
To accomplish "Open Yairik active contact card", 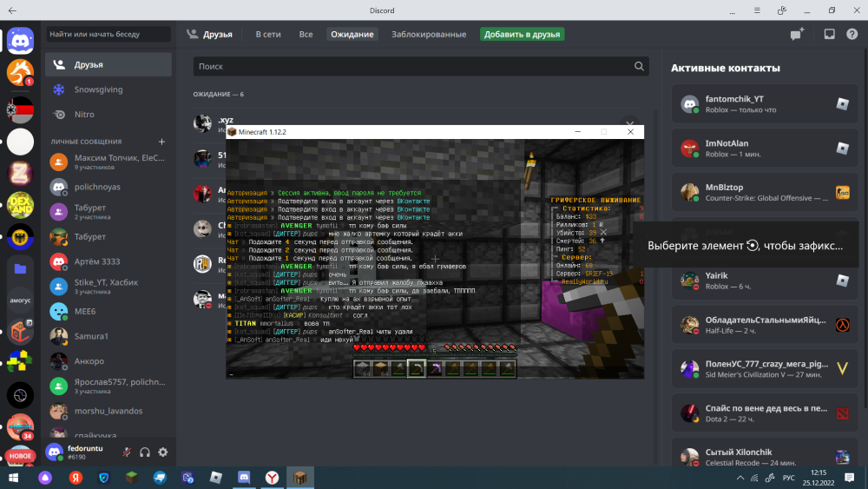I will tap(765, 281).
